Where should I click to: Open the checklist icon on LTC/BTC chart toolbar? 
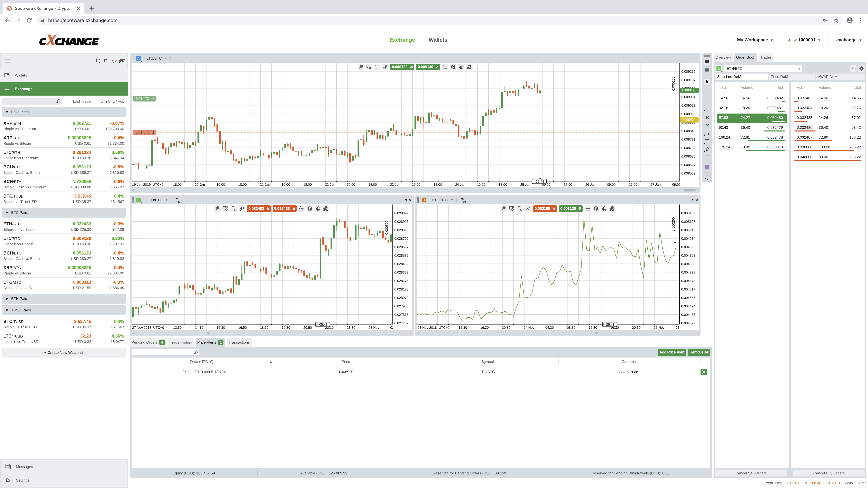(445, 67)
